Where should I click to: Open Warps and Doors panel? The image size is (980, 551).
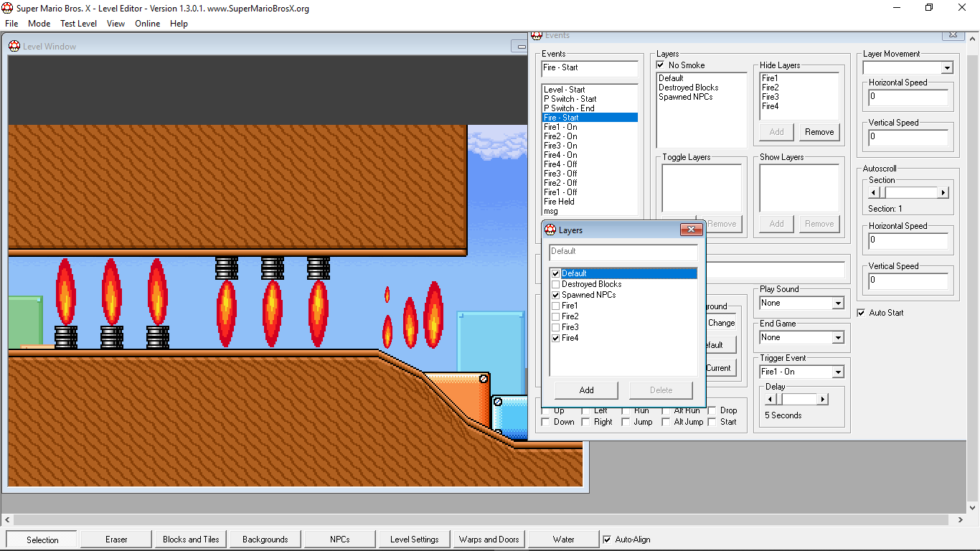[x=489, y=540]
